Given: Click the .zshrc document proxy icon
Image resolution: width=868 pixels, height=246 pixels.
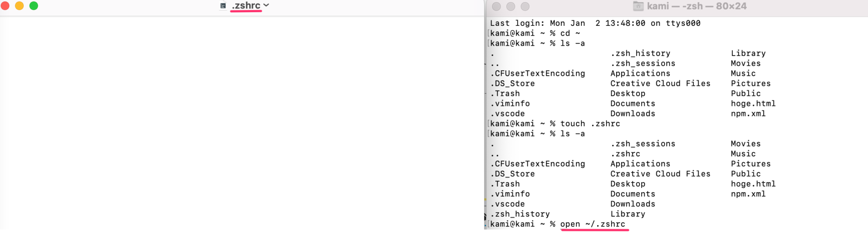Looking at the screenshot, I should click(x=222, y=6).
